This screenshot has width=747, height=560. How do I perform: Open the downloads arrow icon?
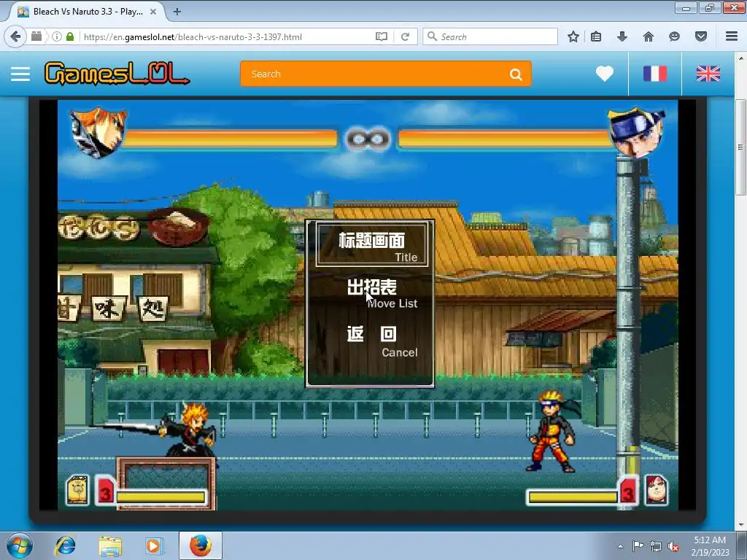point(622,36)
